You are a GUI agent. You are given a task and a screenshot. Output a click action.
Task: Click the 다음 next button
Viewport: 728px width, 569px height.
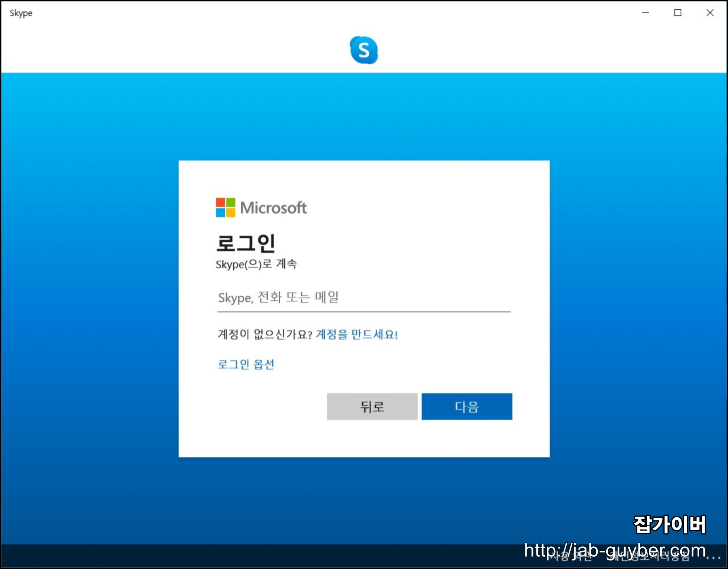(x=467, y=407)
